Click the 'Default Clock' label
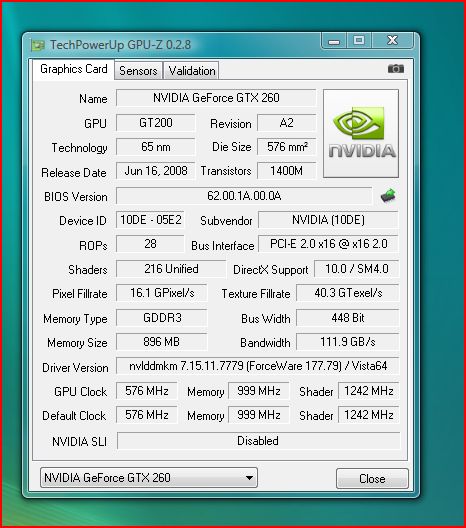 [x=74, y=416]
